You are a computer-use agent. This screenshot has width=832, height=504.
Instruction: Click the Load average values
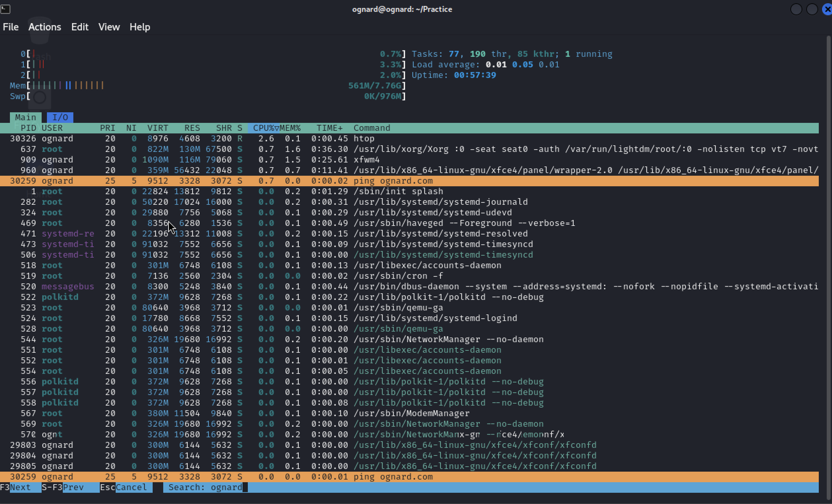(x=522, y=64)
